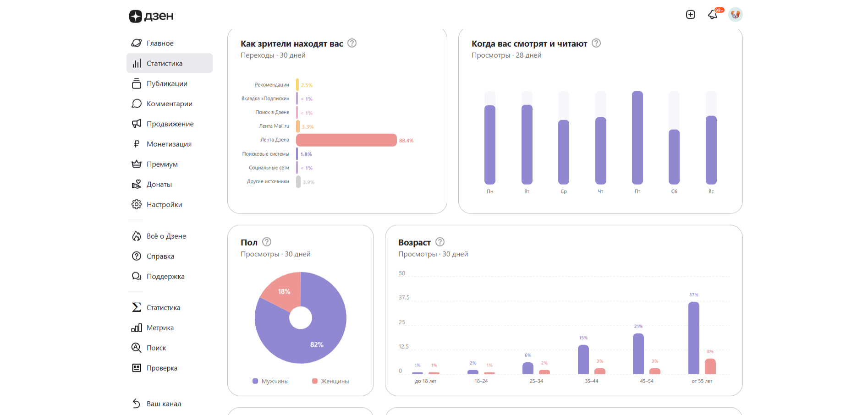The height and width of the screenshot is (415, 868).
Task: Open Продвижение section
Action: (x=170, y=124)
